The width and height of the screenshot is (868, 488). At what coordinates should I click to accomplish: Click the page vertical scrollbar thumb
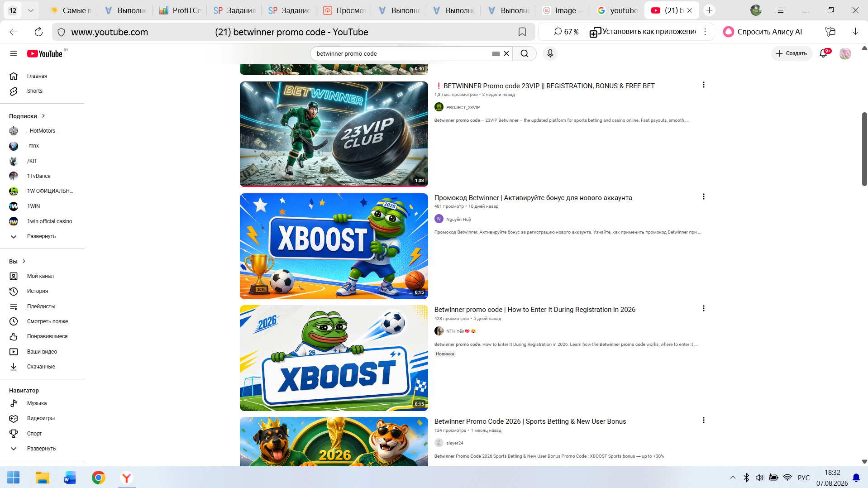(x=864, y=149)
